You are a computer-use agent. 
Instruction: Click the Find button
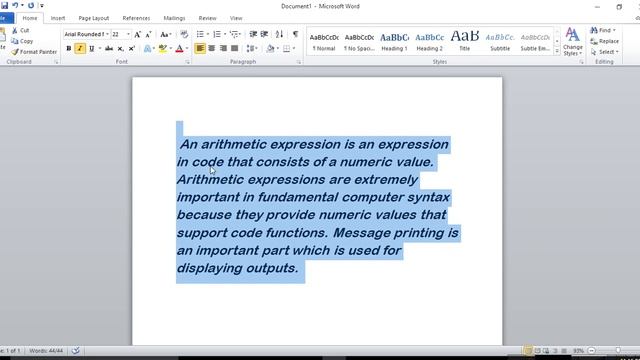point(603,30)
